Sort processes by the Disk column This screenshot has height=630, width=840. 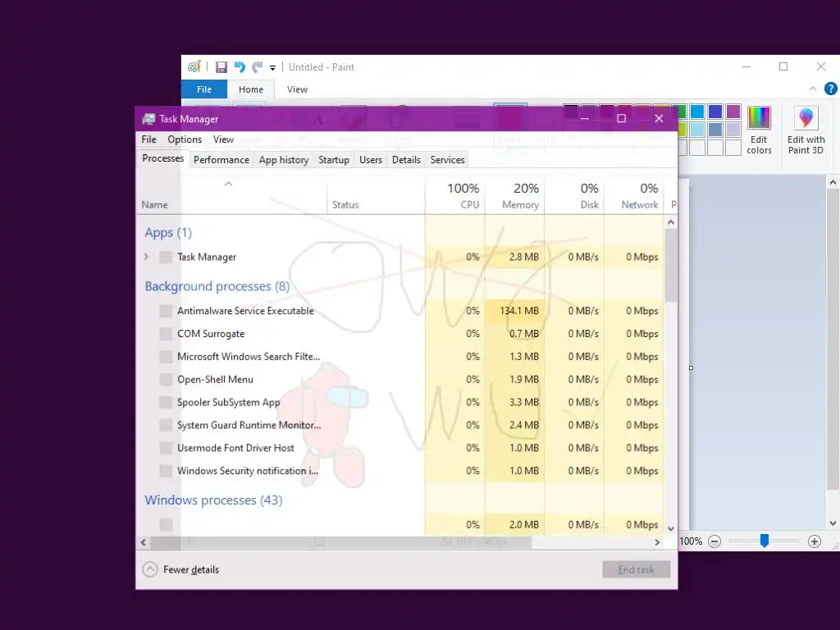(x=574, y=195)
